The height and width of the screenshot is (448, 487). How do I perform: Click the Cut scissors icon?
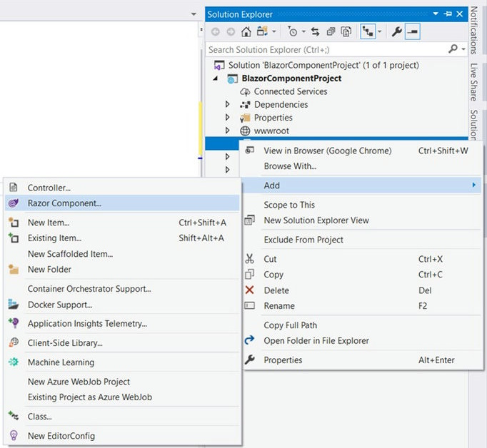(249, 259)
